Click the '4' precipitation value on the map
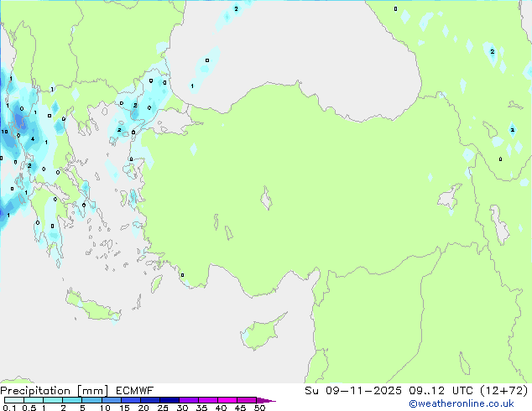The width and height of the screenshot is (532, 411). tap(33, 138)
